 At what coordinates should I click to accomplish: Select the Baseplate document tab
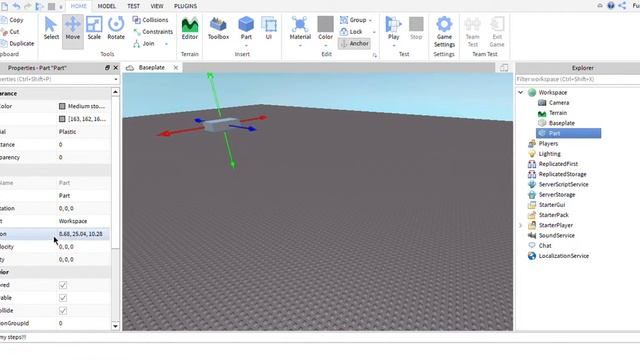pyautogui.click(x=151, y=67)
